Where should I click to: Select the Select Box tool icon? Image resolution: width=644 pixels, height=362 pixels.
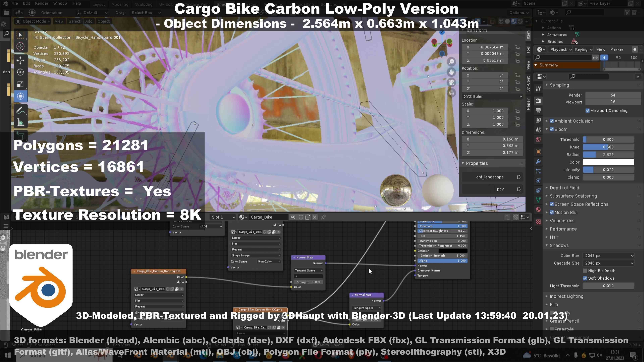(20, 35)
